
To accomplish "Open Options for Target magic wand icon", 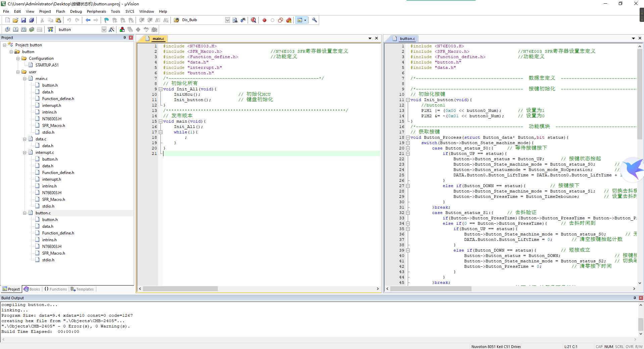I will pos(112,30).
